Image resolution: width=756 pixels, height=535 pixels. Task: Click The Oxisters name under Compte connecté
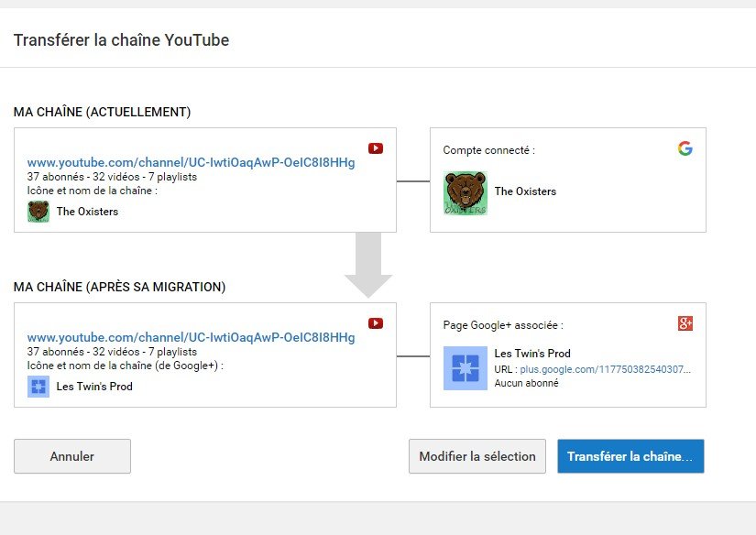(x=525, y=191)
